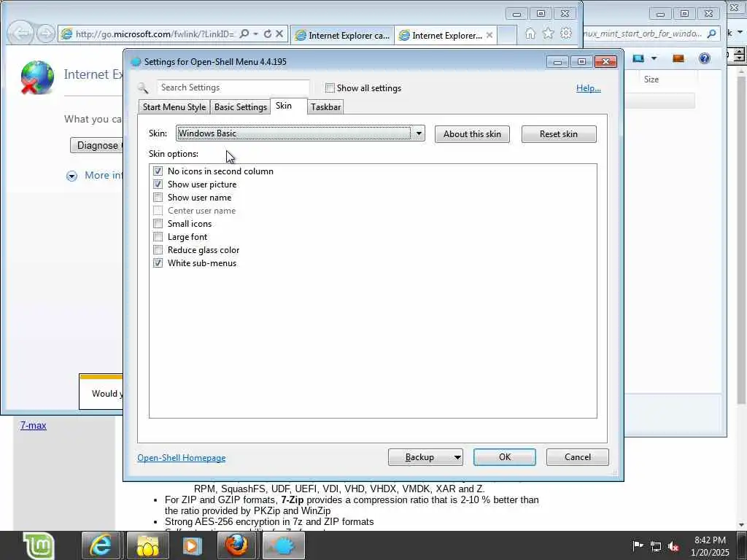The image size is (747, 560).
Task: Click the Size column header in Explorer
Action: pos(651,79)
